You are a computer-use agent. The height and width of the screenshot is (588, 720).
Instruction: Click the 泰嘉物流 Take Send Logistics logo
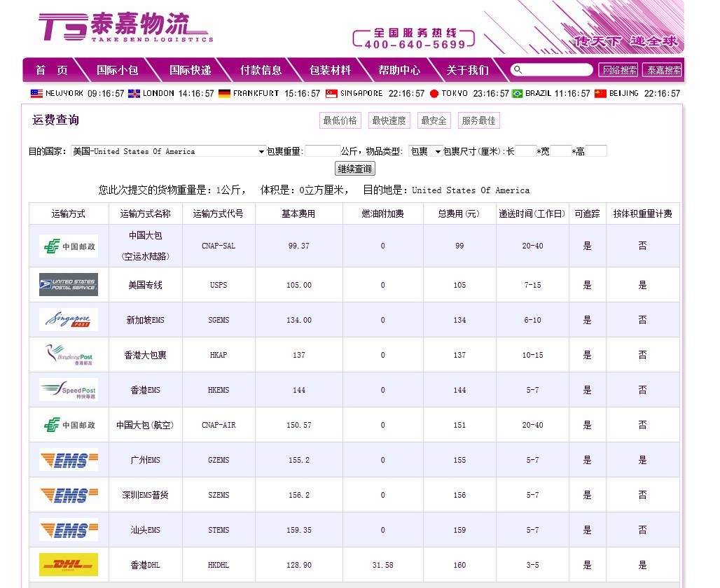tap(125, 28)
